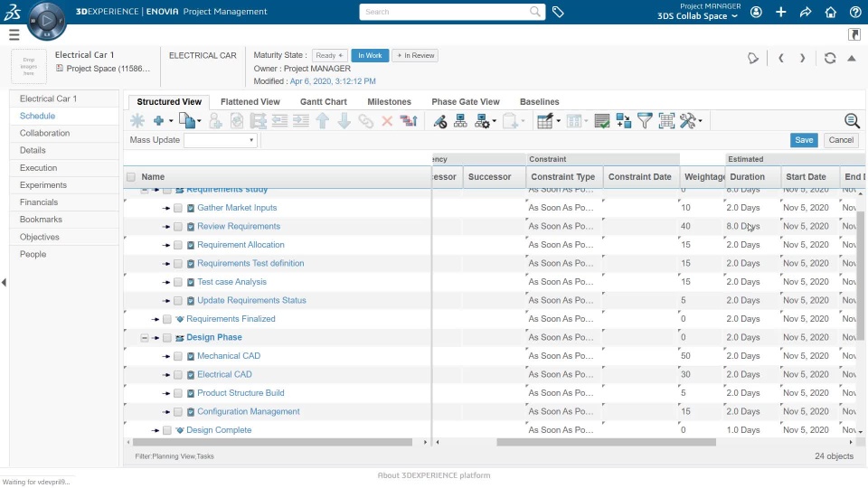Viewport: 868px width, 488px height.
Task: Click the table lightning edit toolbar icon
Action: coord(545,120)
